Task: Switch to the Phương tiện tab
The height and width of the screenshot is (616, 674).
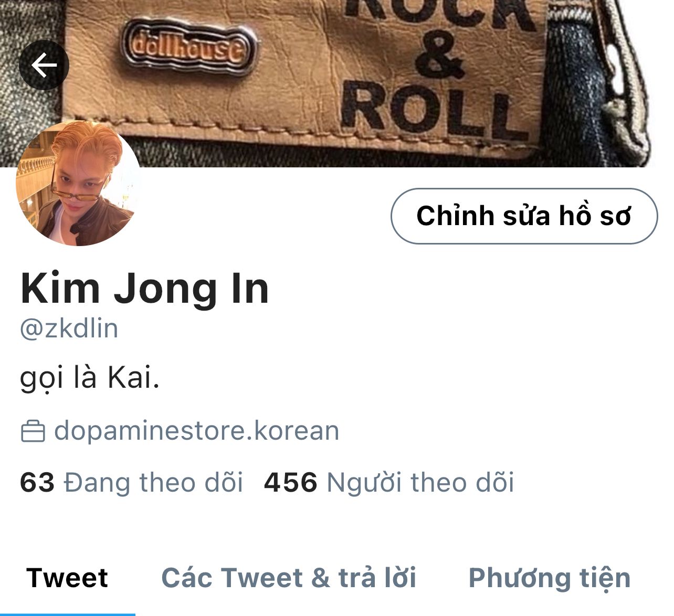Action: click(550, 578)
